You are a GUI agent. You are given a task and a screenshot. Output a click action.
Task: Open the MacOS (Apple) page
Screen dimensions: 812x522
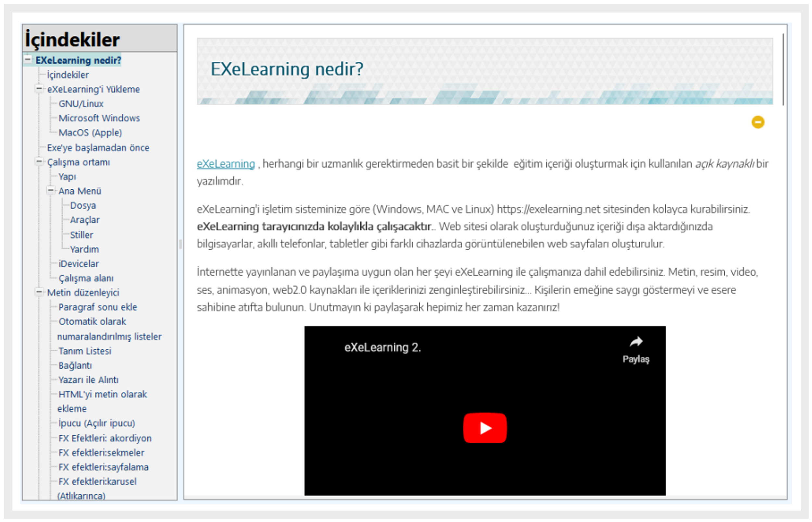click(x=90, y=133)
